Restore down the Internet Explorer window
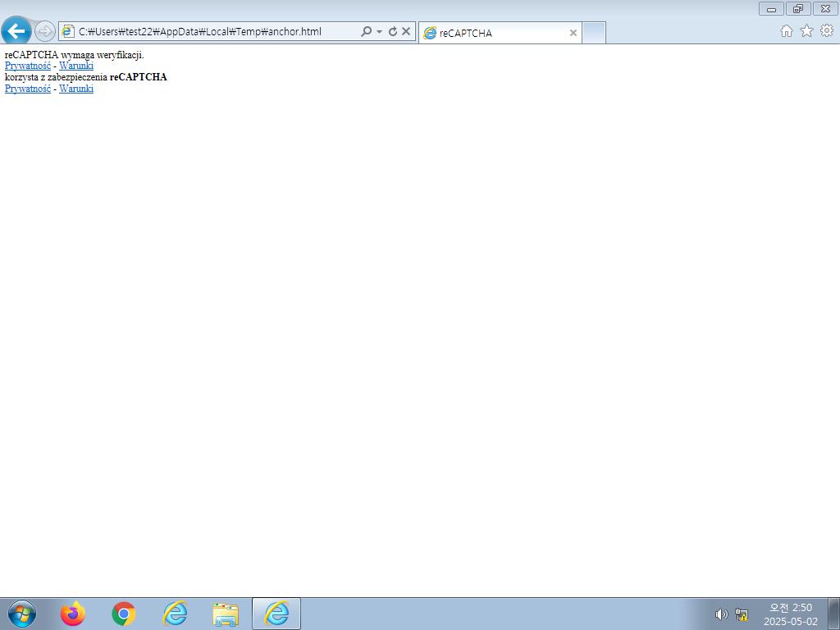The width and height of the screenshot is (840, 630). 798,8
